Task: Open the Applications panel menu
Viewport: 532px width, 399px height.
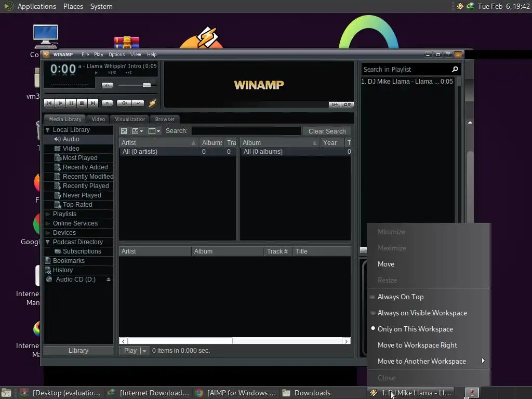Action: pos(37,6)
